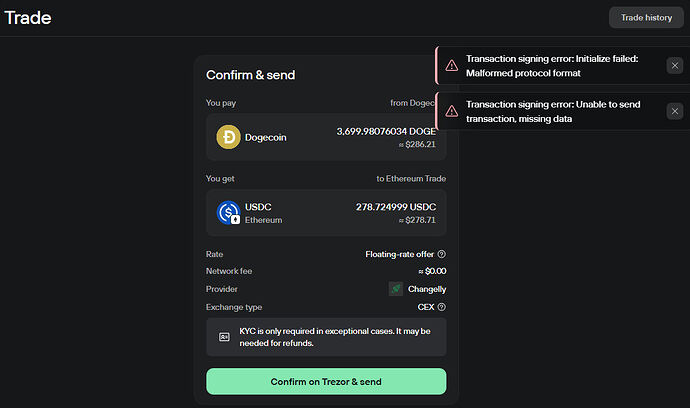Click the You pay label
Viewport: 690px width, 408px height.
(x=221, y=103)
